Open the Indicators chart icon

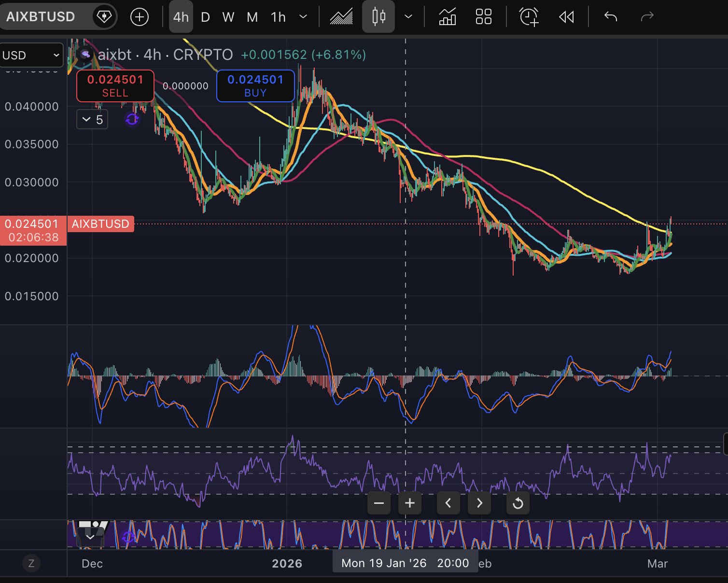(341, 17)
